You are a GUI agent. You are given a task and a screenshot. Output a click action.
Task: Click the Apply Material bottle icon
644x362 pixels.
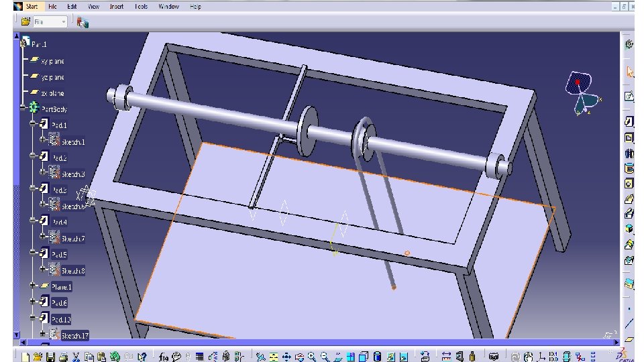click(x=473, y=357)
